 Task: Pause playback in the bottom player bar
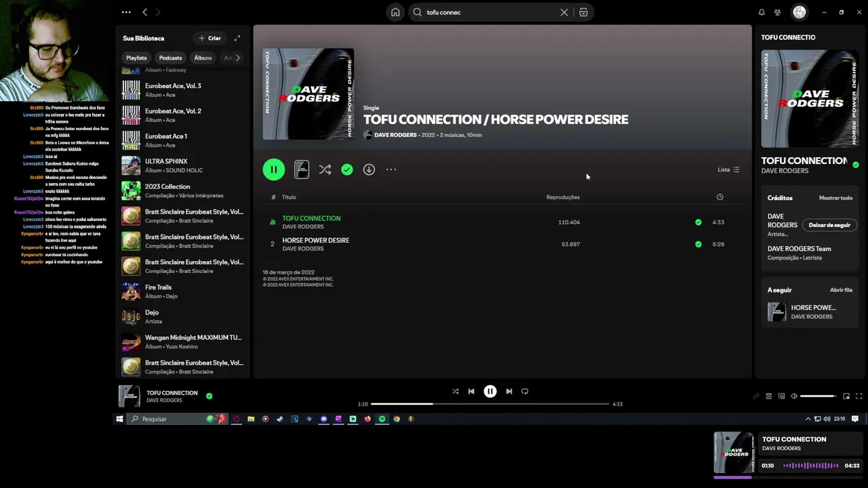coord(490,391)
